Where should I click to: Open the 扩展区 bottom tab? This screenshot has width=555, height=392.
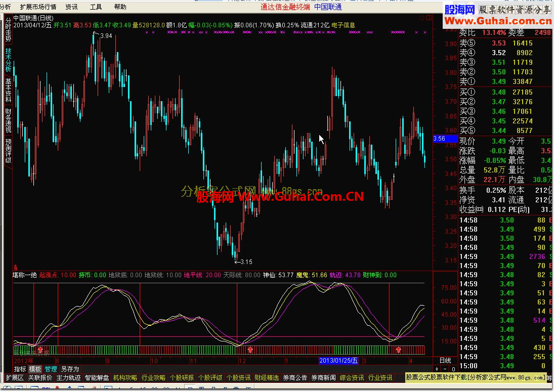tap(15, 378)
